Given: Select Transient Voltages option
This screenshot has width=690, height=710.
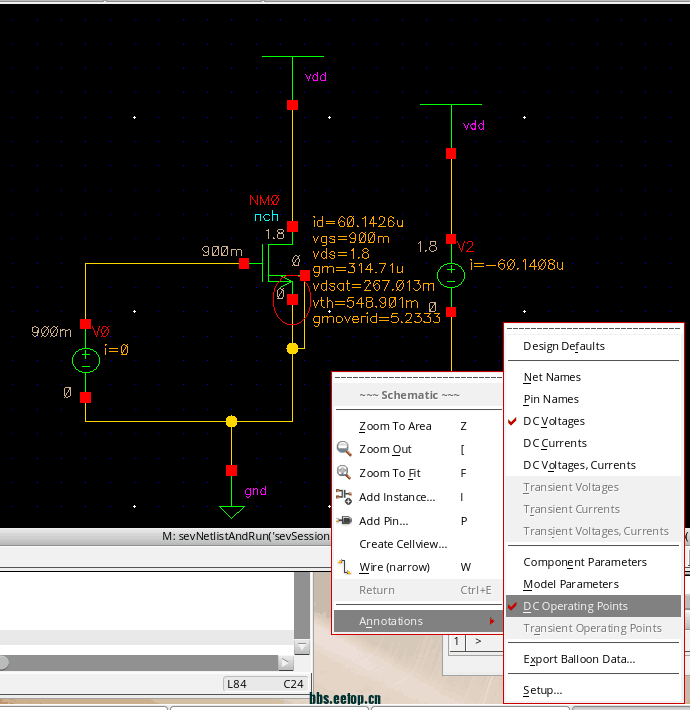Looking at the screenshot, I should click(x=594, y=487).
